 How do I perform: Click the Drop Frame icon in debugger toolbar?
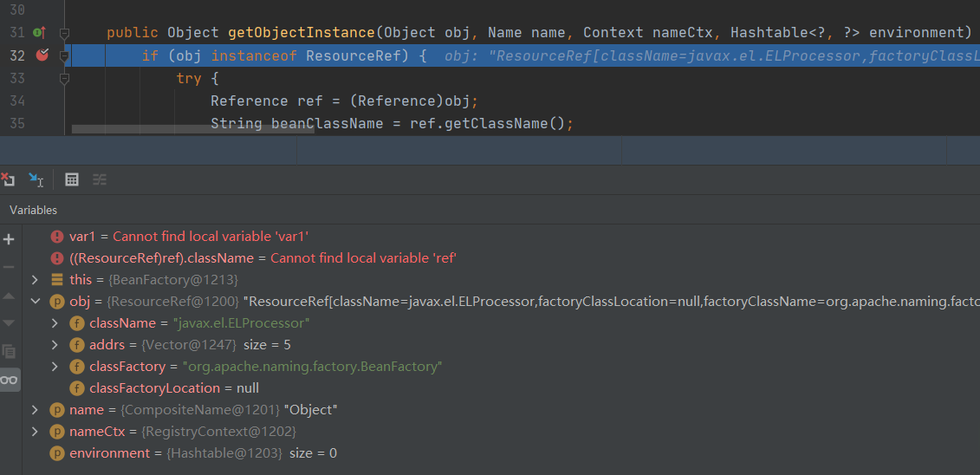tap(8, 179)
